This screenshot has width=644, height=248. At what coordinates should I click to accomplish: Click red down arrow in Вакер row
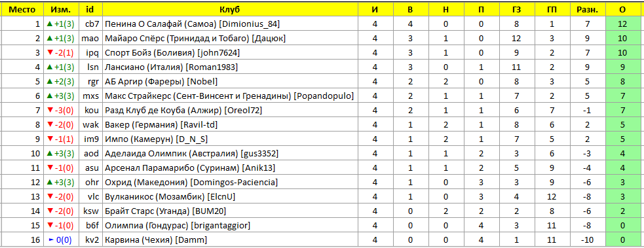point(50,124)
